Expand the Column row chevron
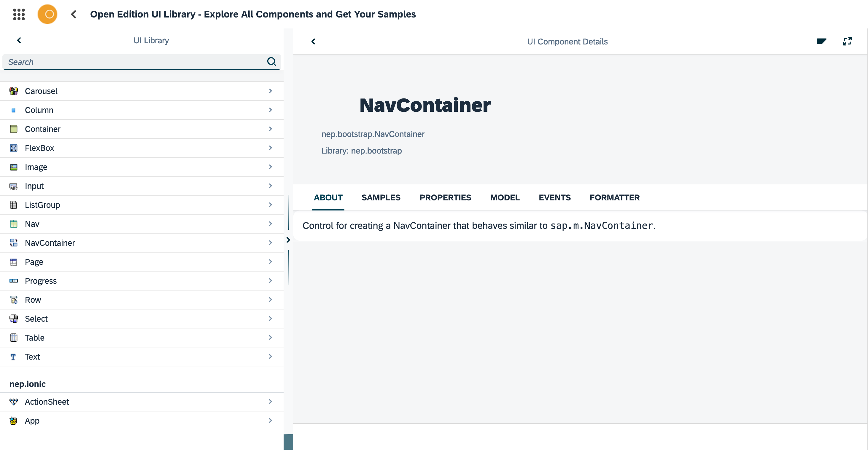 [x=270, y=110]
